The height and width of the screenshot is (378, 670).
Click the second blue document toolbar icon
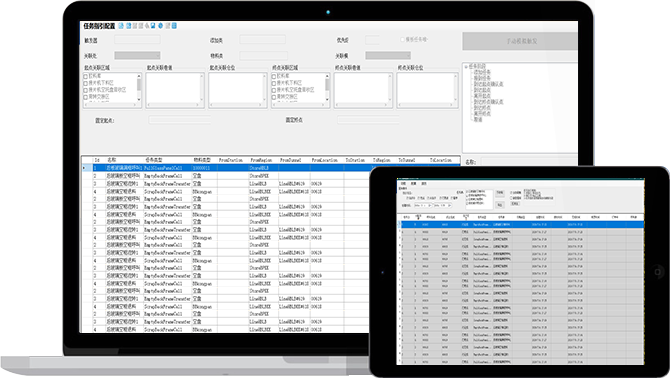(x=129, y=26)
